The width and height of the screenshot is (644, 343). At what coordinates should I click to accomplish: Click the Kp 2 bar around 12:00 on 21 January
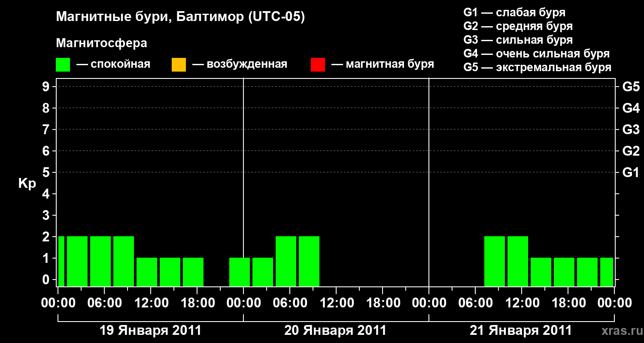(518, 261)
